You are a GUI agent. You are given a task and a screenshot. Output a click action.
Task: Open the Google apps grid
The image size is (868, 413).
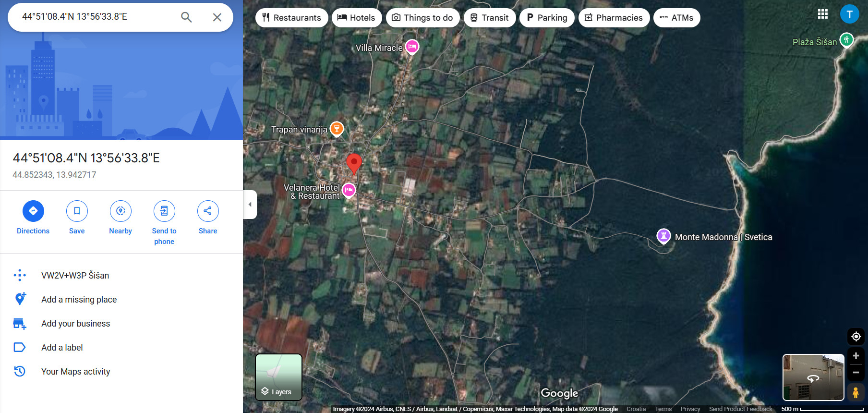point(823,14)
